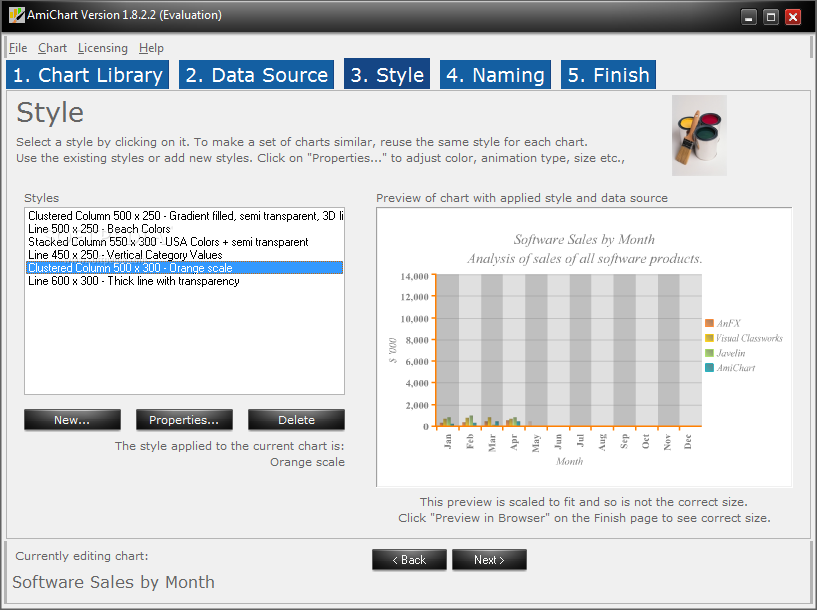Open the Chart menu
This screenshot has width=817, height=610.
(x=52, y=48)
